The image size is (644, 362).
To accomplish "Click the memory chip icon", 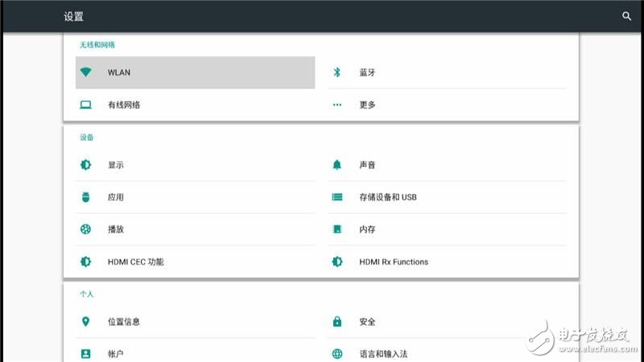I will (x=337, y=229).
